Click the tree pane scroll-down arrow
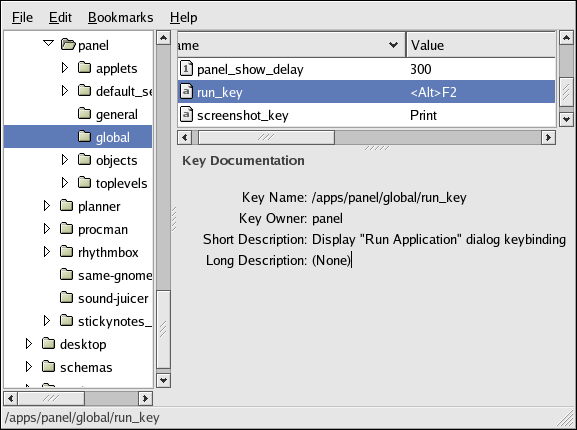The image size is (577, 430). click(x=163, y=380)
